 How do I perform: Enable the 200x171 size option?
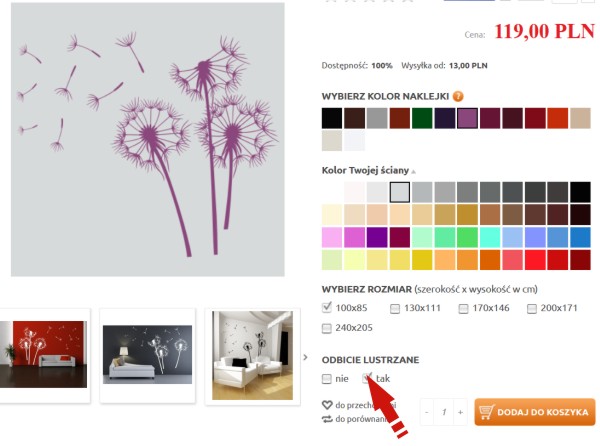(x=532, y=308)
